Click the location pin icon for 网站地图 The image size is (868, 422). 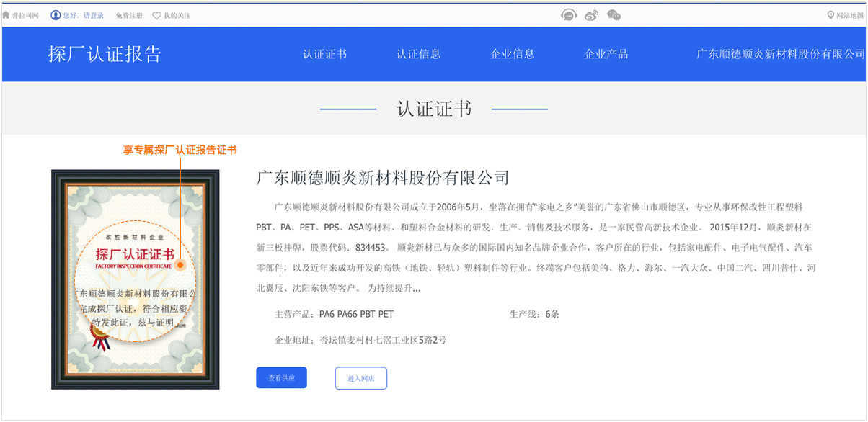tap(831, 15)
